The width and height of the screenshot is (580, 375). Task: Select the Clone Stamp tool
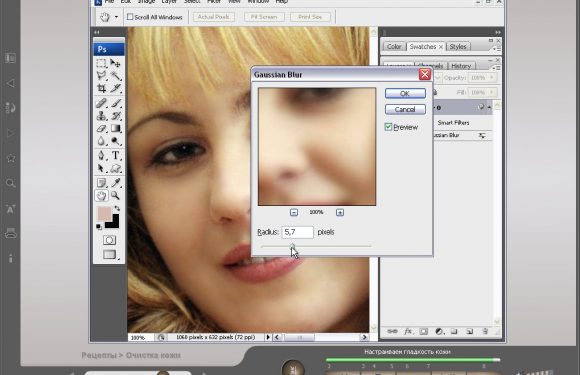click(101, 116)
